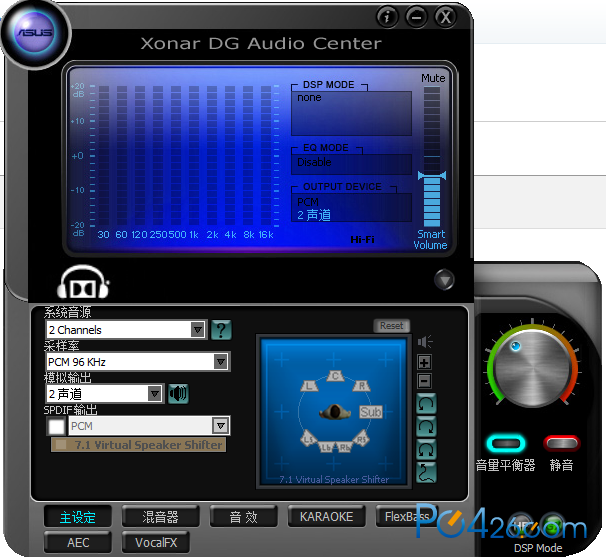Click the 16k equalizer band column
The height and width of the screenshot is (557, 606).
(266, 155)
